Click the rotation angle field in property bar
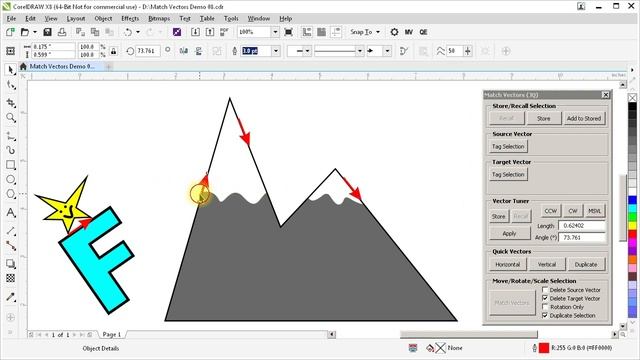The image size is (640, 360). tap(147, 51)
